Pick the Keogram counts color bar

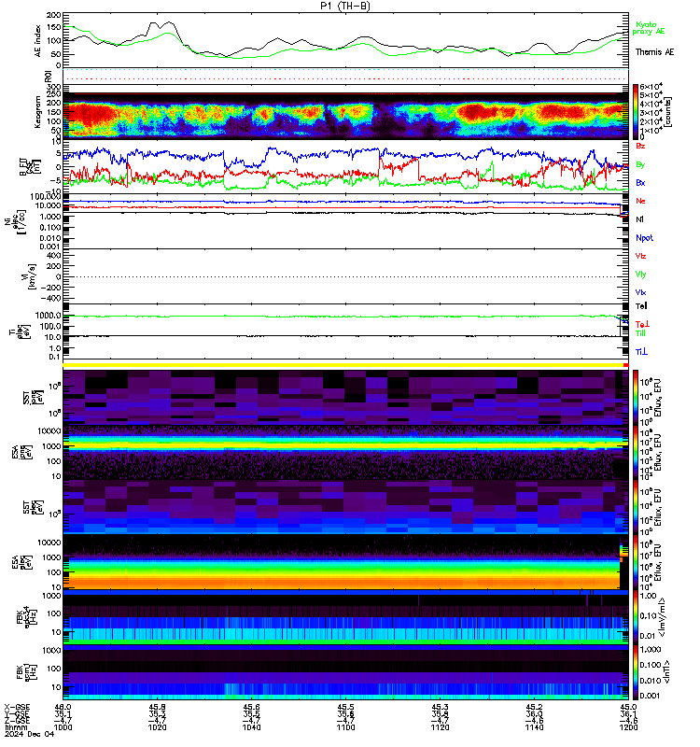click(x=636, y=111)
